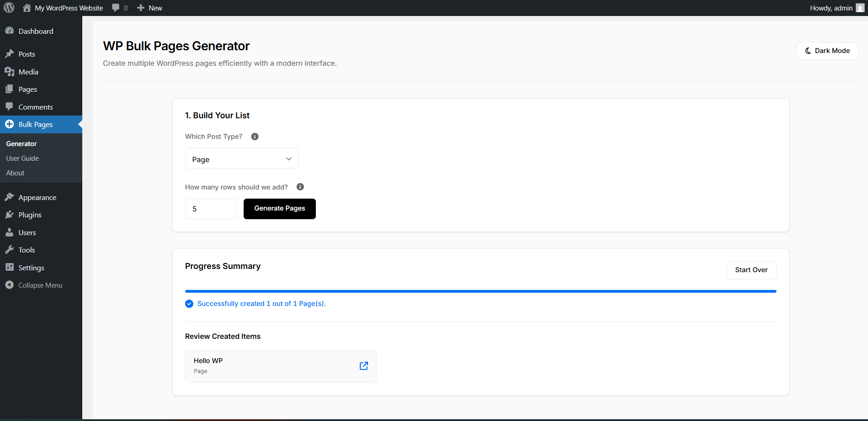The height and width of the screenshot is (421, 868).
Task: Click Start Over button
Action: tap(751, 270)
